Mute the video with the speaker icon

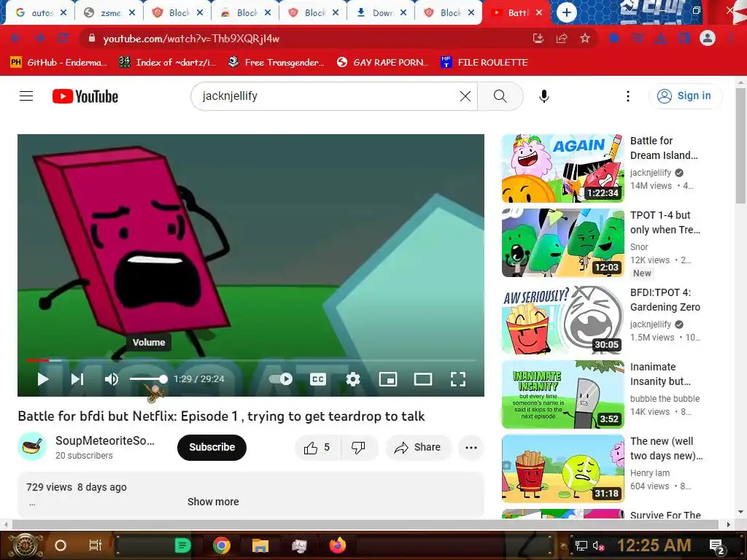point(112,379)
